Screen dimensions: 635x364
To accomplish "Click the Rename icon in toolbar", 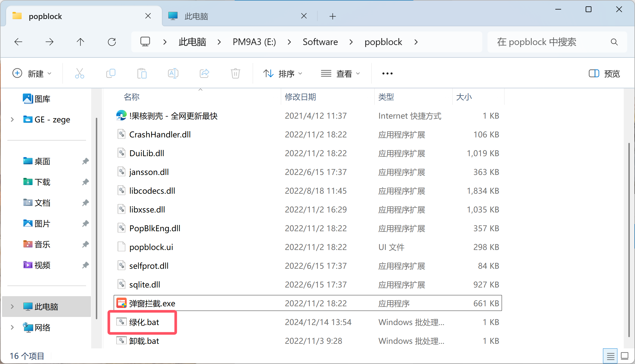I will [x=173, y=74].
